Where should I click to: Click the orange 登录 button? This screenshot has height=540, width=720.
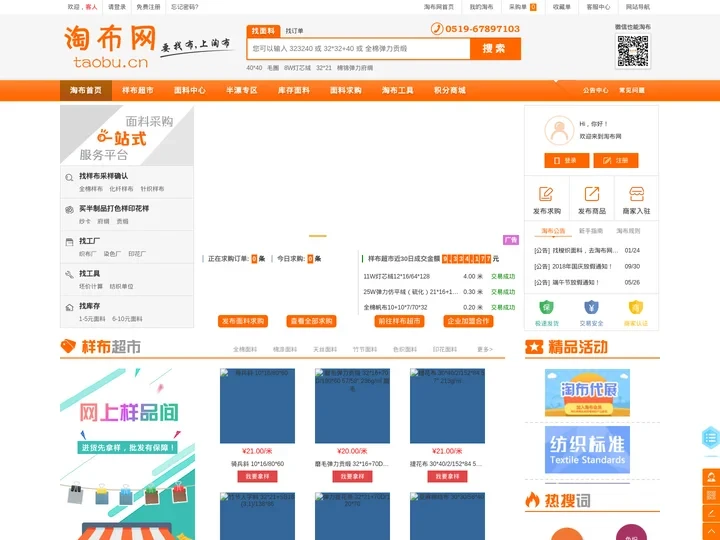point(567,160)
